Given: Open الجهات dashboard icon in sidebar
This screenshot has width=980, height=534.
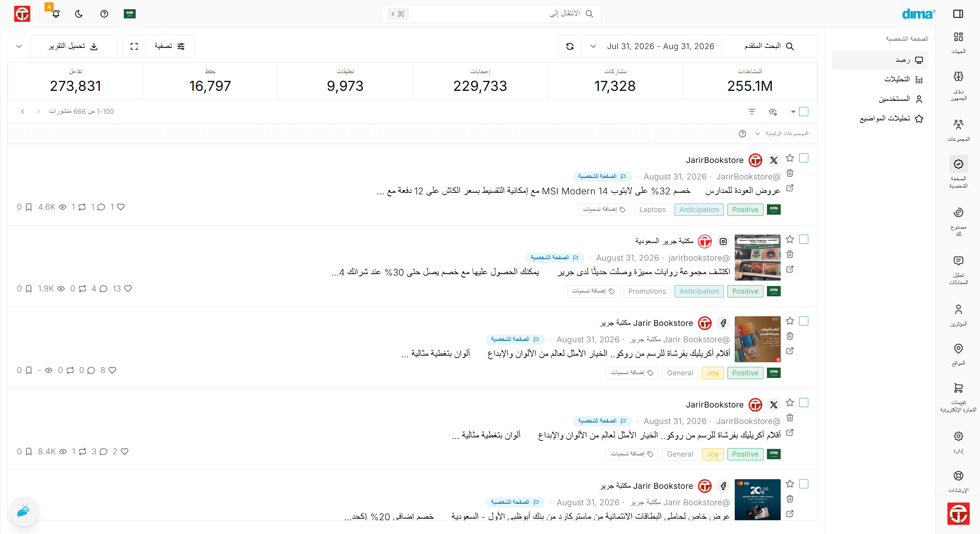Looking at the screenshot, I should click(958, 37).
